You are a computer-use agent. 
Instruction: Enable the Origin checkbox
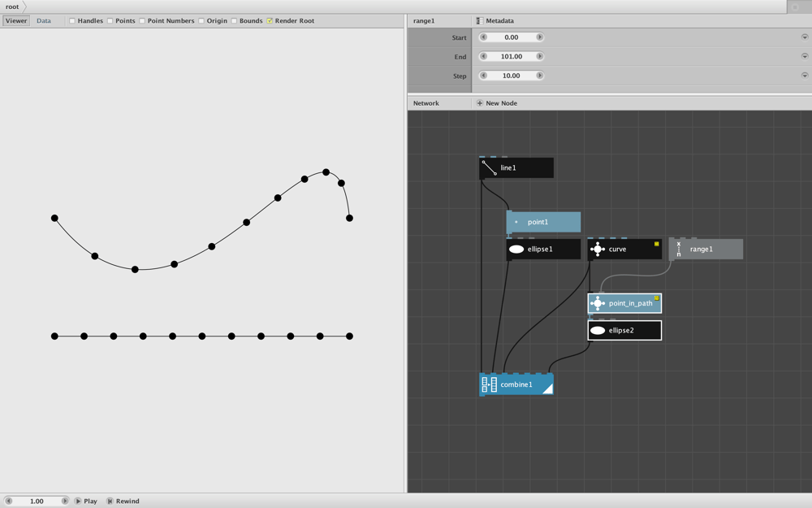point(201,21)
